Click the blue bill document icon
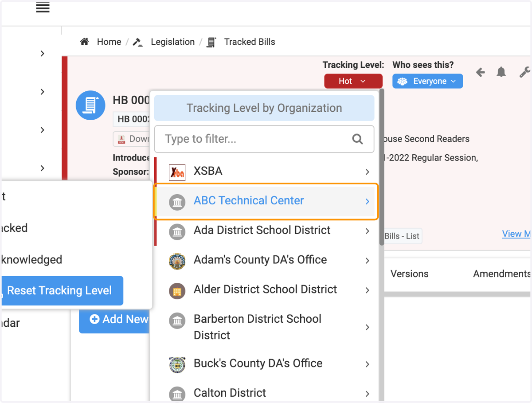The image size is (532, 403). pyautogui.click(x=90, y=105)
